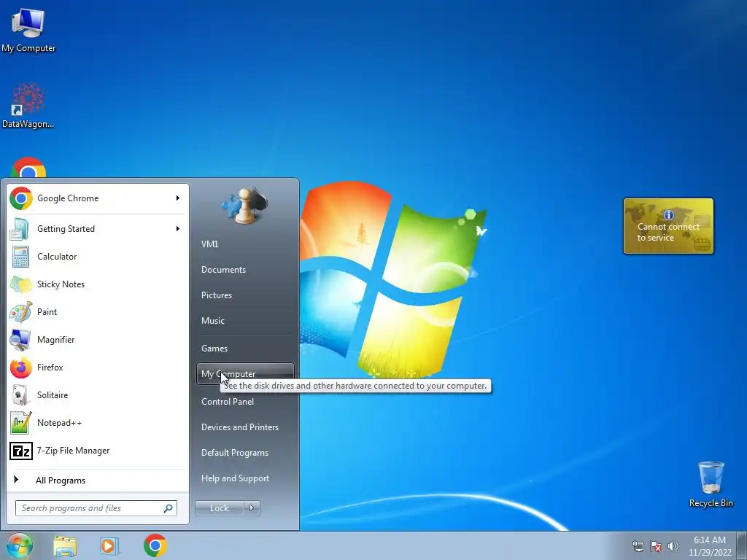Launch Notepad++ icon from the Start menu
This screenshot has height=560, width=747.
[x=21, y=423]
